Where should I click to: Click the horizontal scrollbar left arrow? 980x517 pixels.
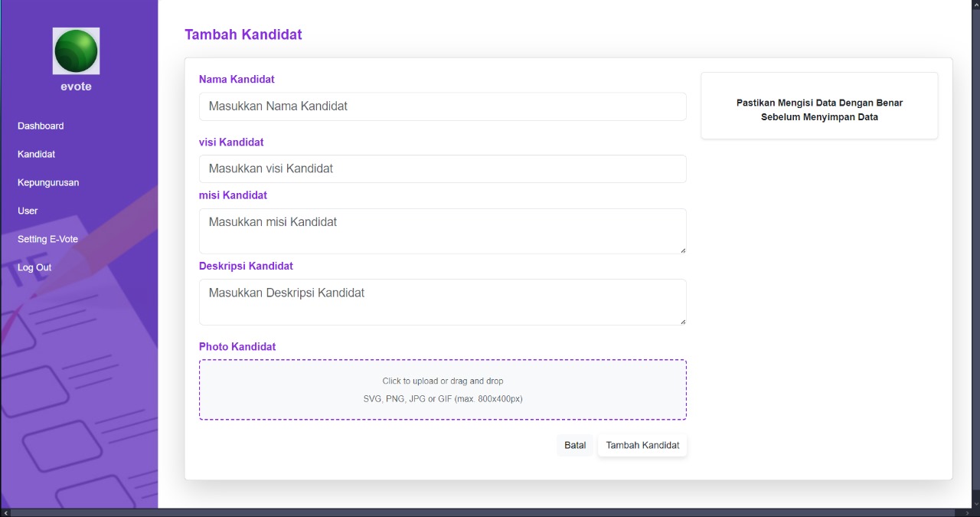coord(6,512)
